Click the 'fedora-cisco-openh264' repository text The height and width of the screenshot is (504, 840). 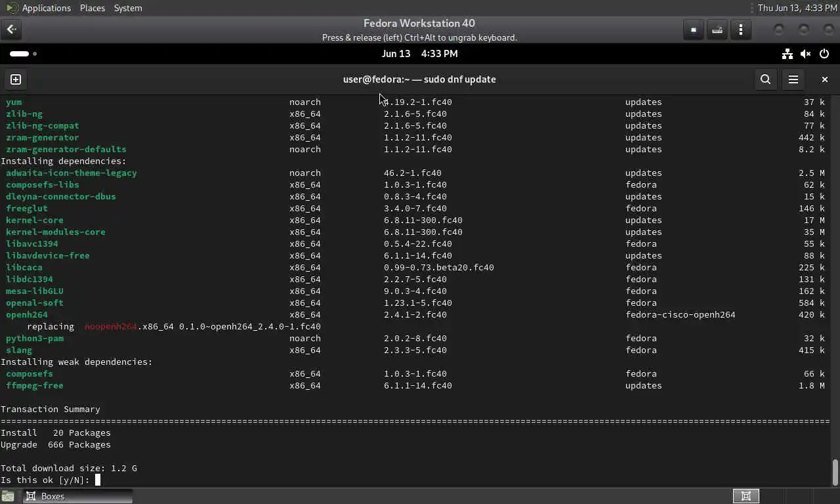681,314
